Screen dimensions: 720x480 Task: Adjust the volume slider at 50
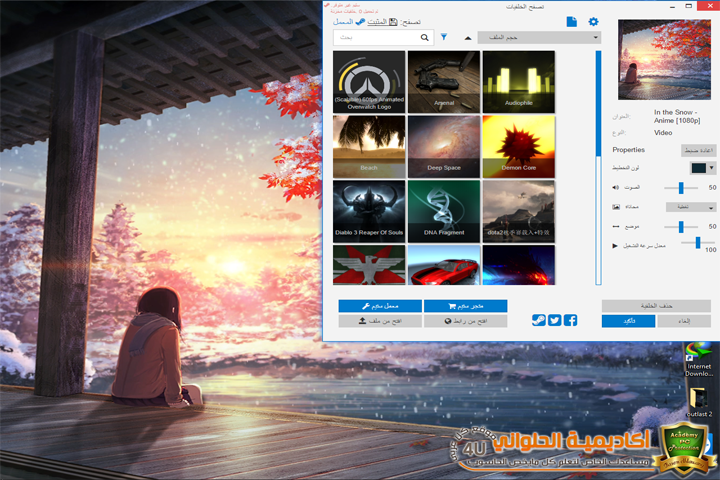pyautogui.click(x=681, y=187)
